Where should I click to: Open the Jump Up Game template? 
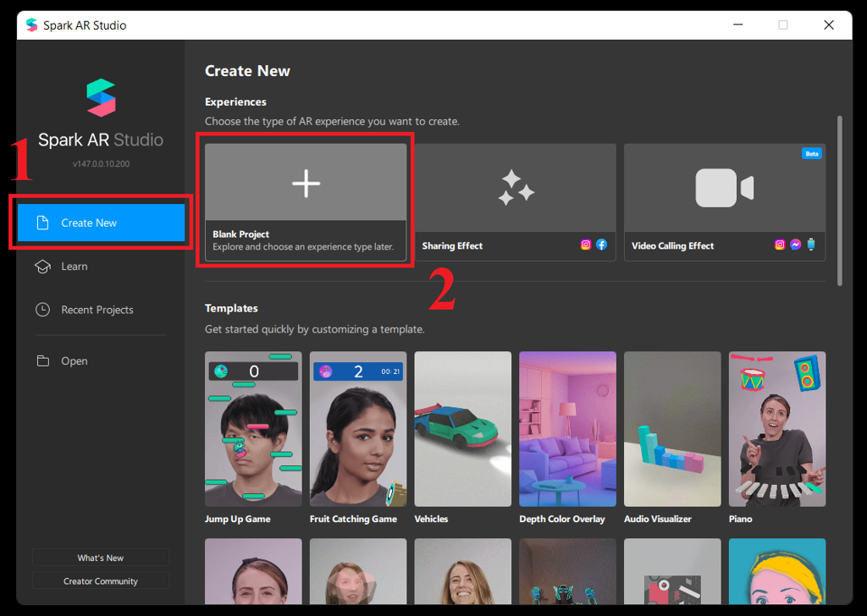point(253,429)
